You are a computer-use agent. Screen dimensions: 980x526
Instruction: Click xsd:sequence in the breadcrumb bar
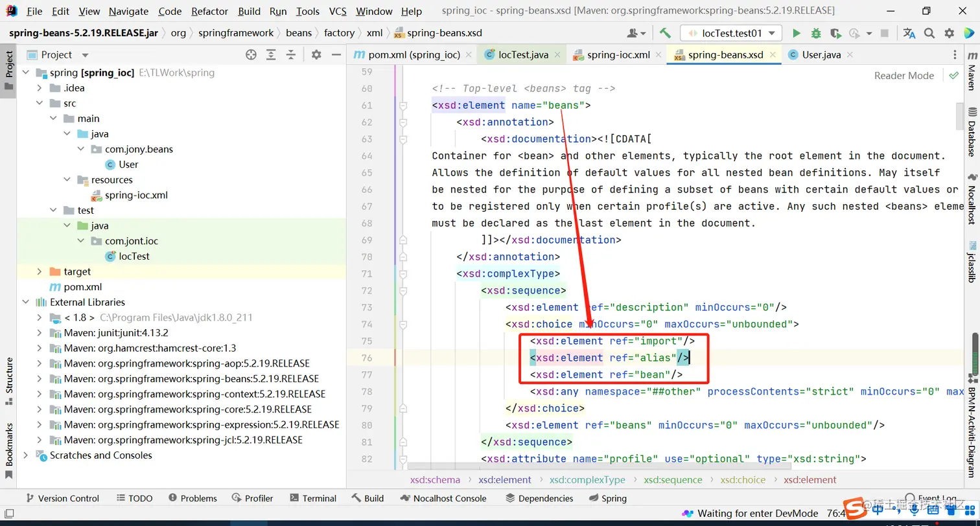pos(673,480)
